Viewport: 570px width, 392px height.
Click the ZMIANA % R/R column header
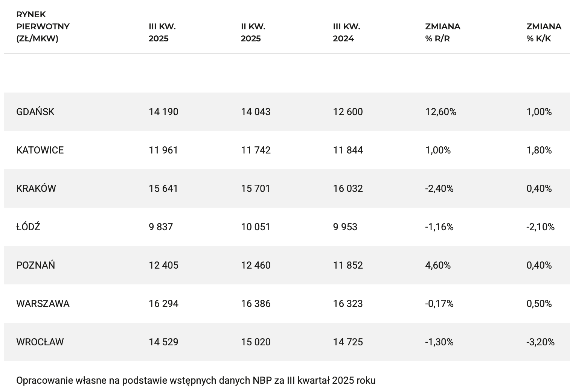443,32
